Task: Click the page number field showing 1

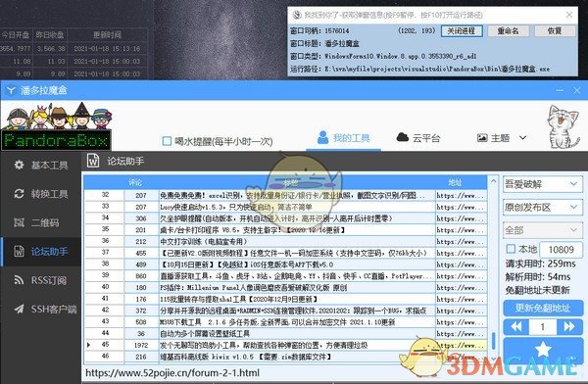Action: point(542,327)
